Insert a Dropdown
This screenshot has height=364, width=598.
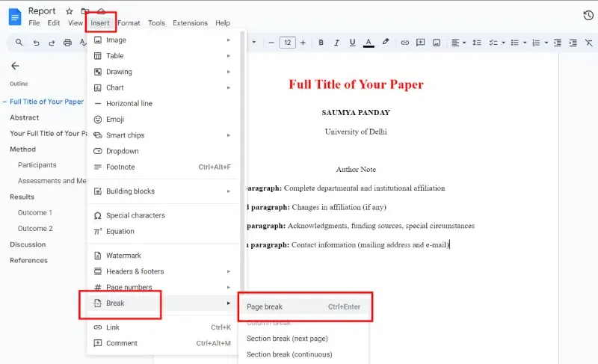pos(162,151)
